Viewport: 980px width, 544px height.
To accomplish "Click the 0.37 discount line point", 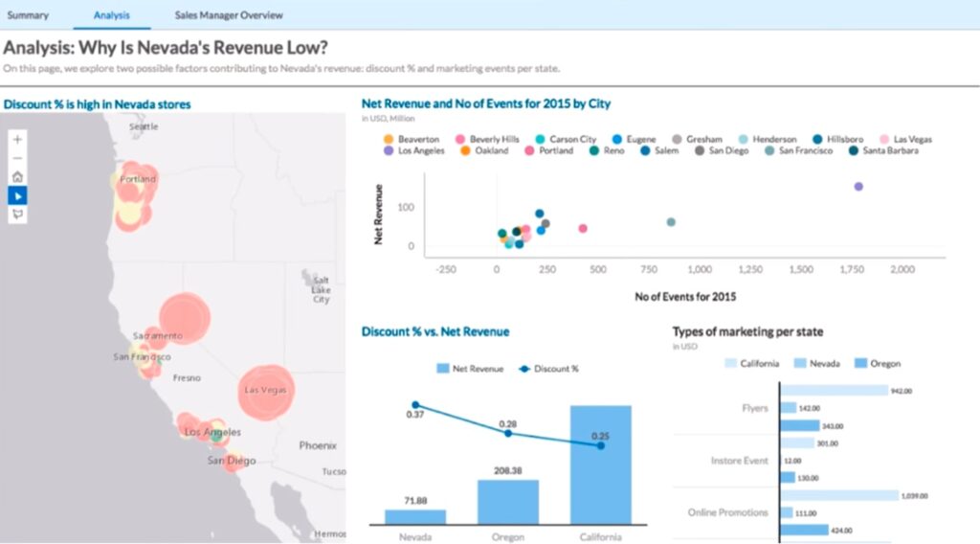I will [x=415, y=405].
